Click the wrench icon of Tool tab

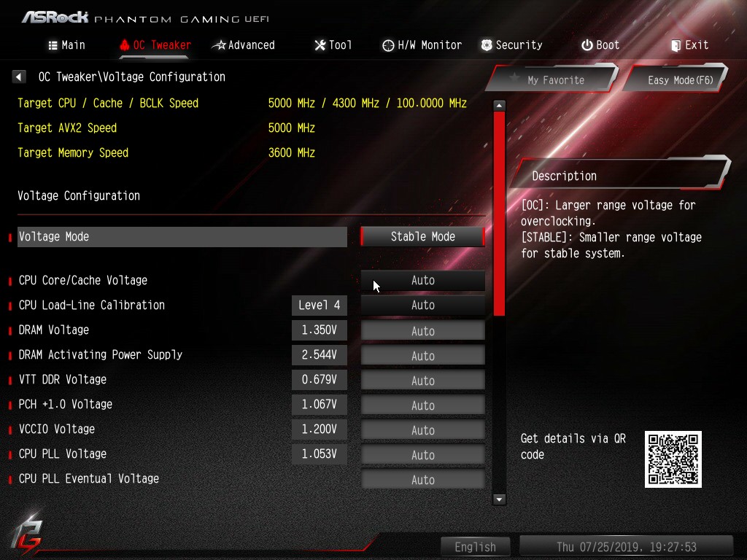point(320,45)
